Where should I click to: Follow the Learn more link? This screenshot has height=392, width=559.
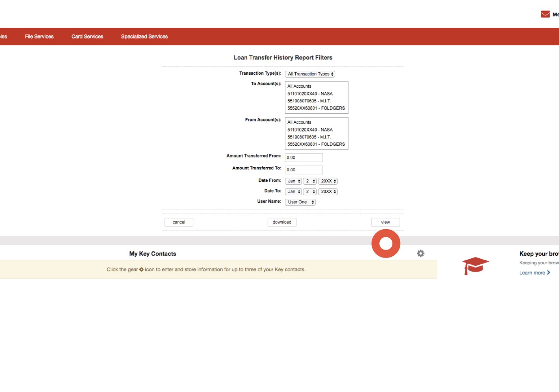click(532, 273)
